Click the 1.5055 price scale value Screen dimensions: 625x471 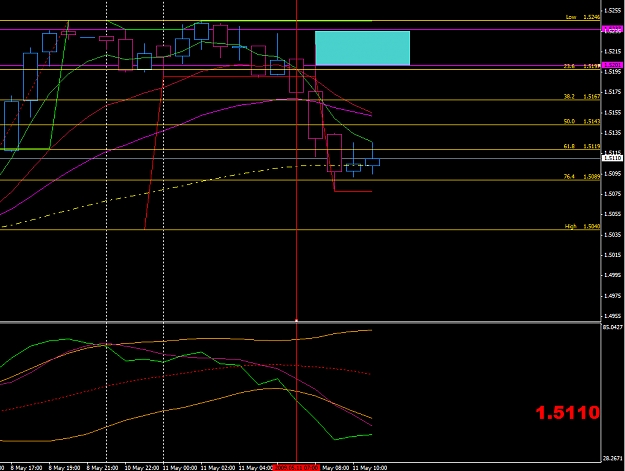click(613, 214)
